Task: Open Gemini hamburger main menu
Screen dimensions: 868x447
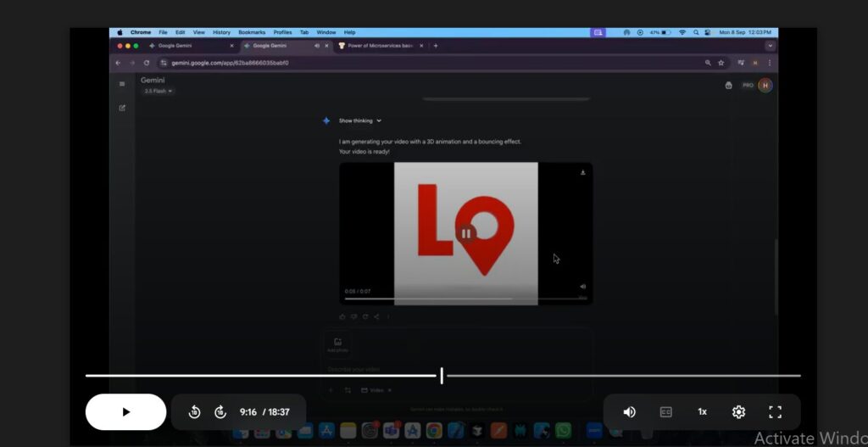Action: [122, 84]
